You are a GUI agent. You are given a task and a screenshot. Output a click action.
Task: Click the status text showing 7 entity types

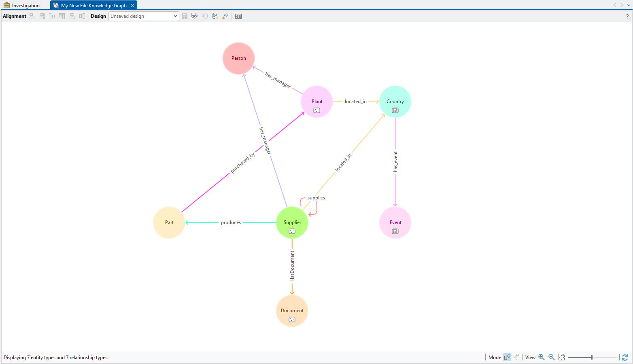[x=56, y=358]
